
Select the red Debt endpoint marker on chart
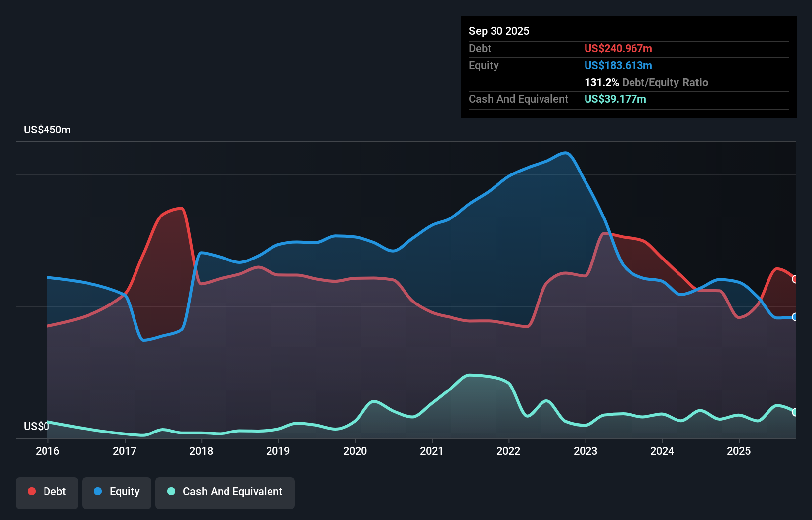pyautogui.click(x=795, y=279)
